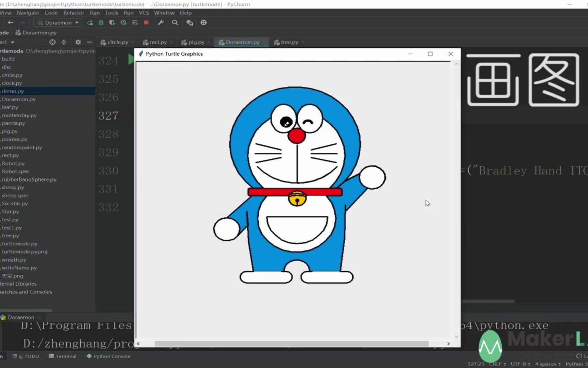Open the VCS menu

pyautogui.click(x=144, y=13)
